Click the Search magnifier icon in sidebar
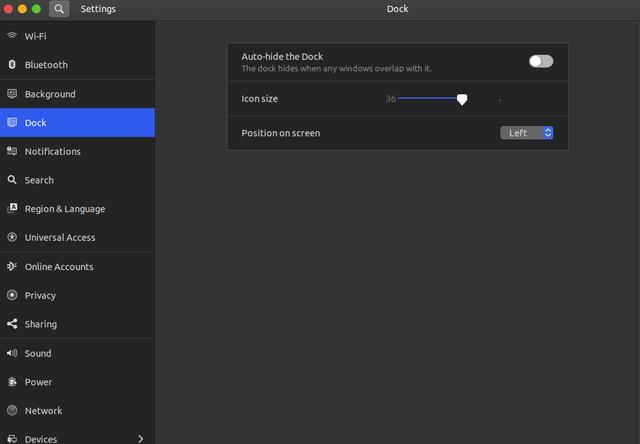Image resolution: width=640 pixels, height=444 pixels. [12, 180]
